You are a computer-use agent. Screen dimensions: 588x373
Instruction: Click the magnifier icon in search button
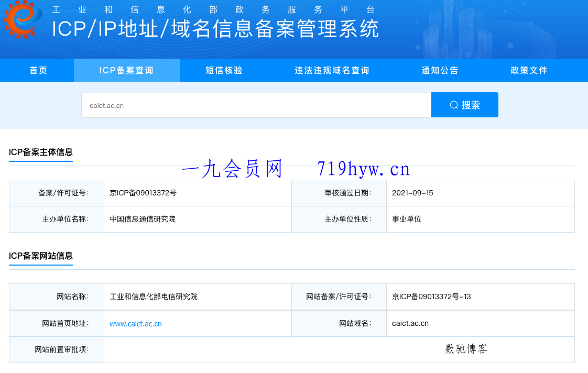454,105
